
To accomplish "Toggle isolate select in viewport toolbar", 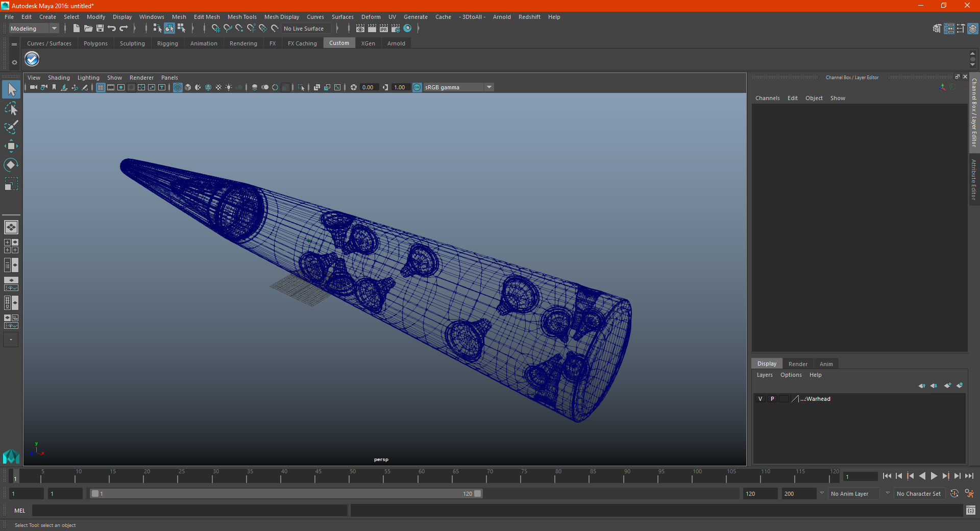I will point(301,87).
